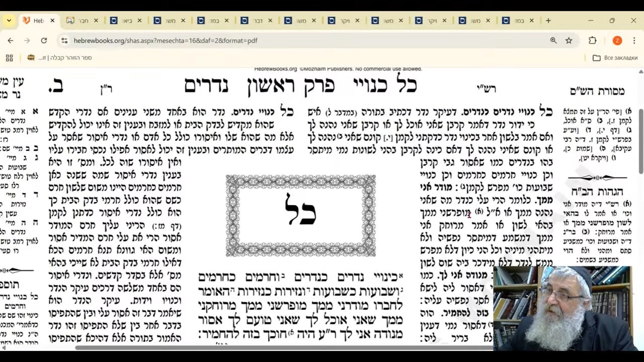Click the forward navigation arrow
This screenshot has height=362, width=644.
pyautogui.click(x=27, y=40)
